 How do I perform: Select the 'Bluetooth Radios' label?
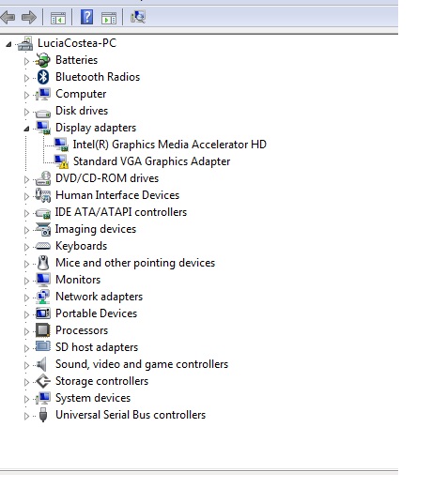pyautogui.click(x=98, y=77)
